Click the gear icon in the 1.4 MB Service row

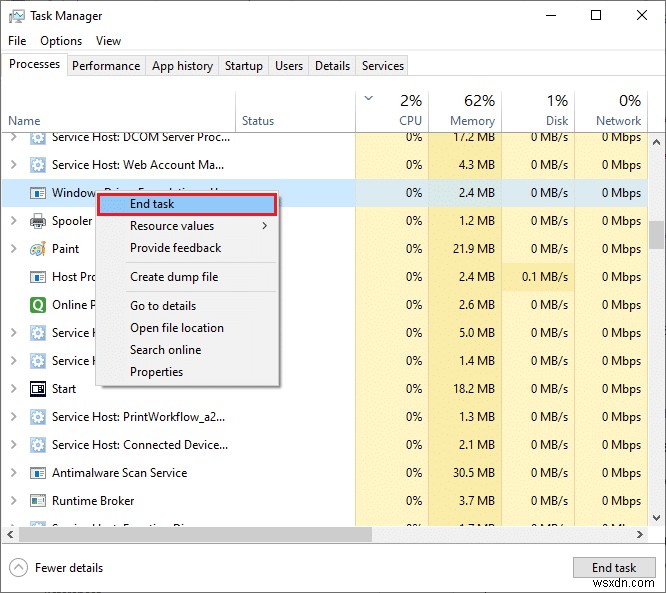pyautogui.click(x=38, y=361)
